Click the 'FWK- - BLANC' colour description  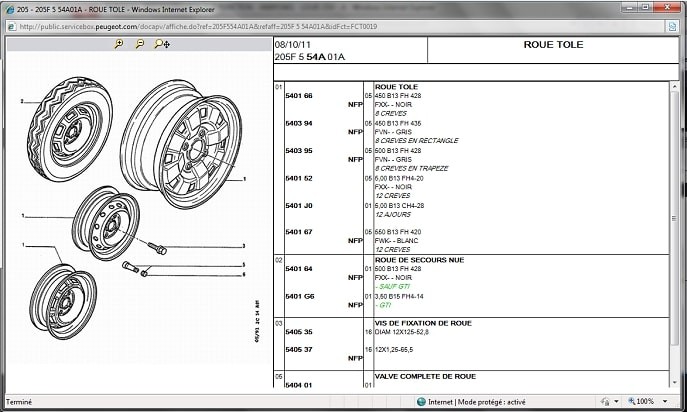397,240
